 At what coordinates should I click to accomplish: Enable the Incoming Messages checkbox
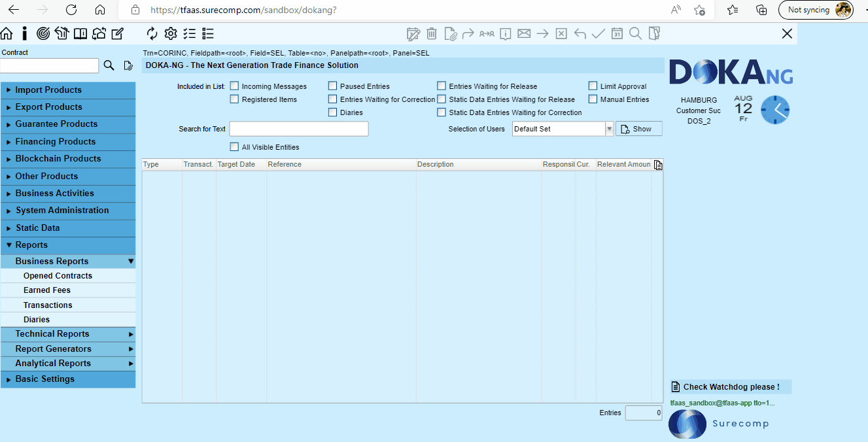tap(234, 86)
